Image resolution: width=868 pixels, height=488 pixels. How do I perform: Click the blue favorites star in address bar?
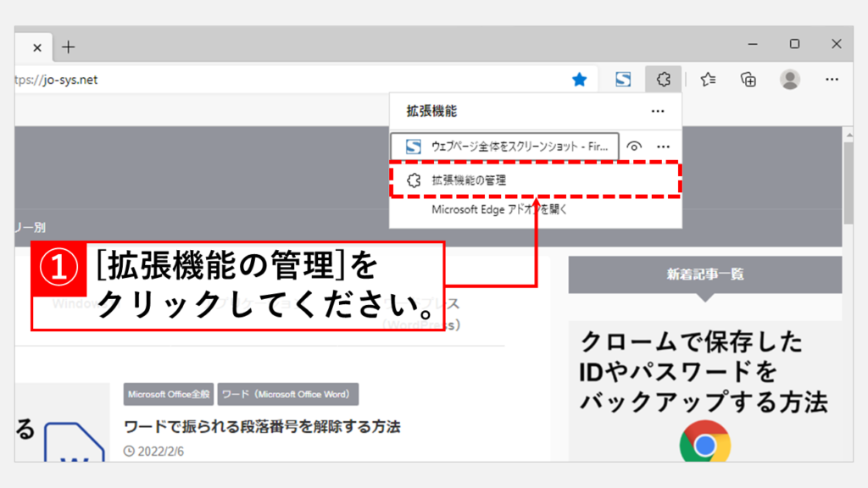coord(580,80)
